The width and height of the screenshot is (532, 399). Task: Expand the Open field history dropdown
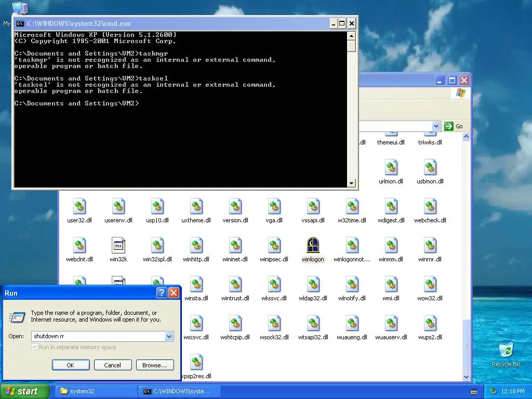169,336
